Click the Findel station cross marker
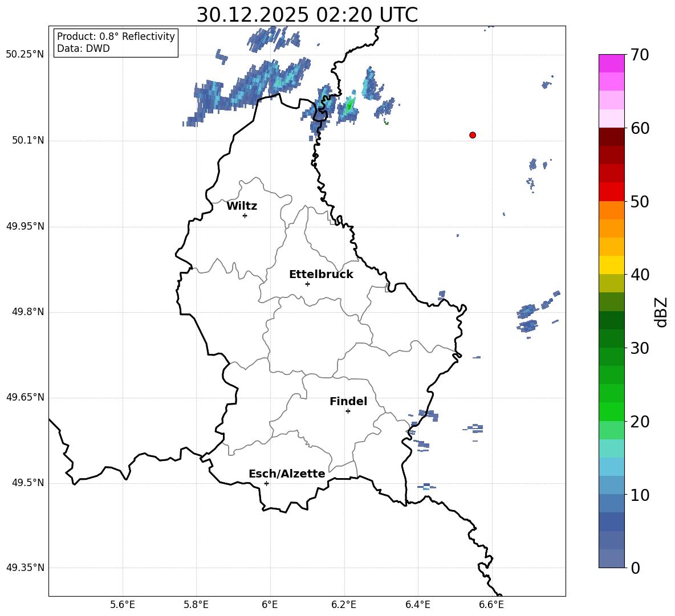The width and height of the screenshot is (675, 616). (348, 411)
